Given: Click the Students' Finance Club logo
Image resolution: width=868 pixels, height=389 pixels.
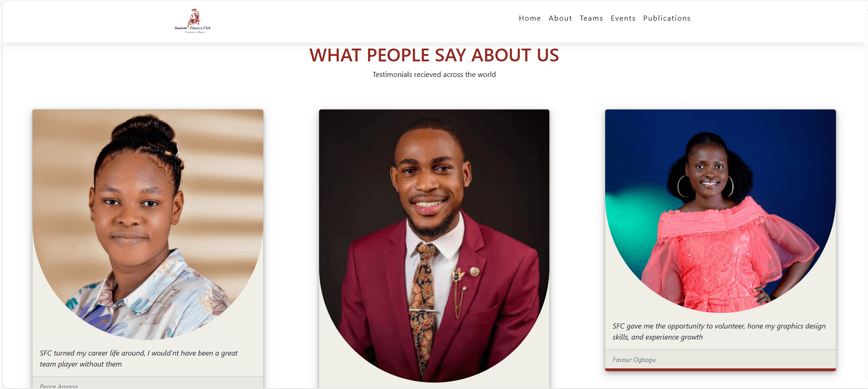Looking at the screenshot, I should tap(193, 21).
